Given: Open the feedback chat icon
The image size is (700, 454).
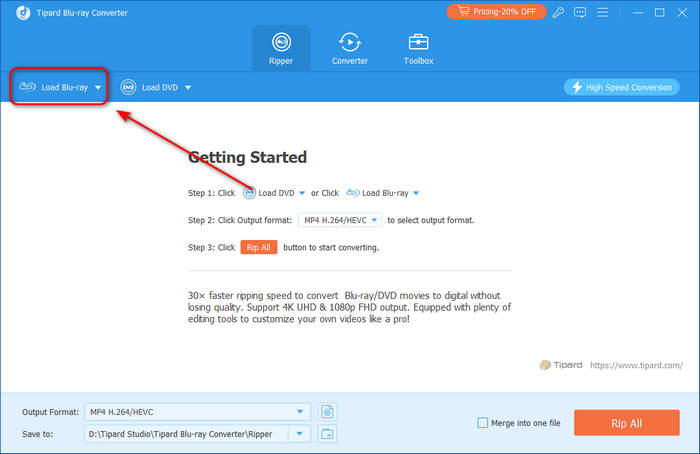Looking at the screenshot, I should click(580, 12).
